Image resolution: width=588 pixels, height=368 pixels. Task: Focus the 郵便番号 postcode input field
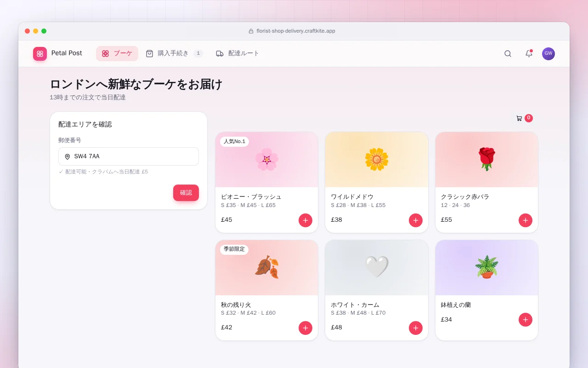coord(129,156)
